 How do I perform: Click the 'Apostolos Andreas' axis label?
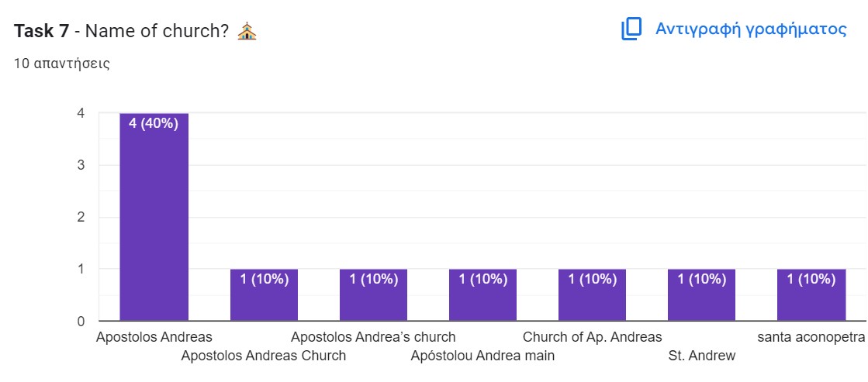pos(154,337)
